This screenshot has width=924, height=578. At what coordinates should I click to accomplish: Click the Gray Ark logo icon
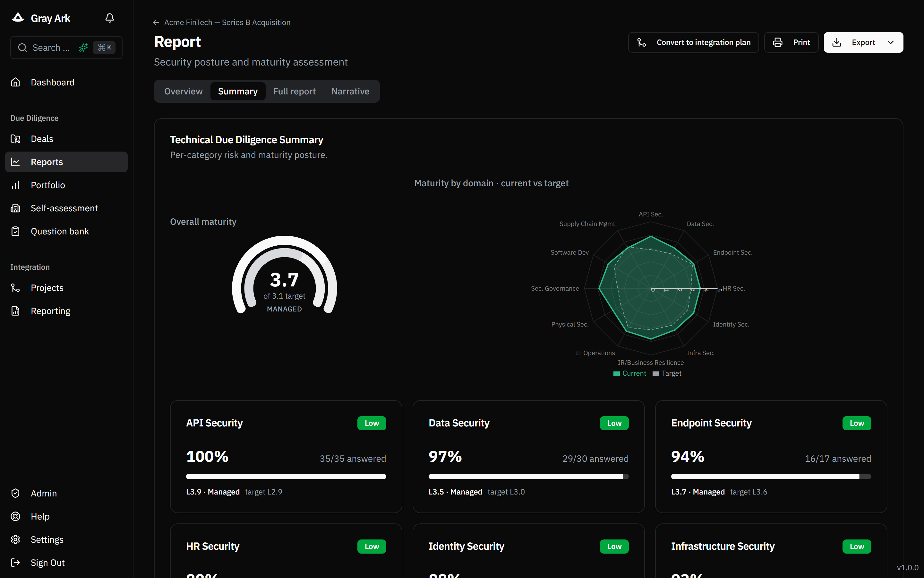pyautogui.click(x=18, y=18)
